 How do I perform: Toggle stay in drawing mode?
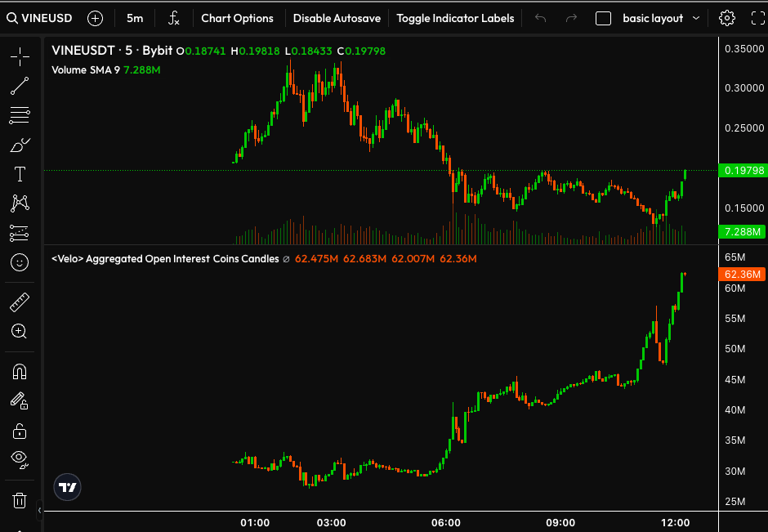pos(20,401)
